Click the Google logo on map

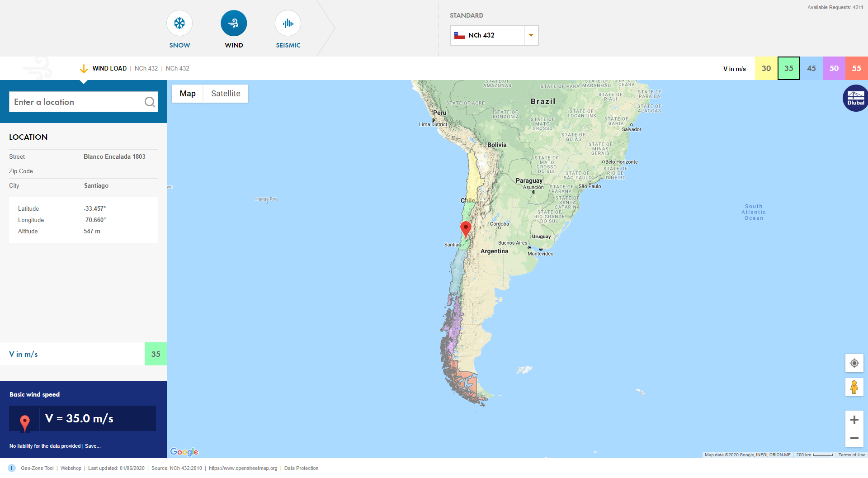184,452
